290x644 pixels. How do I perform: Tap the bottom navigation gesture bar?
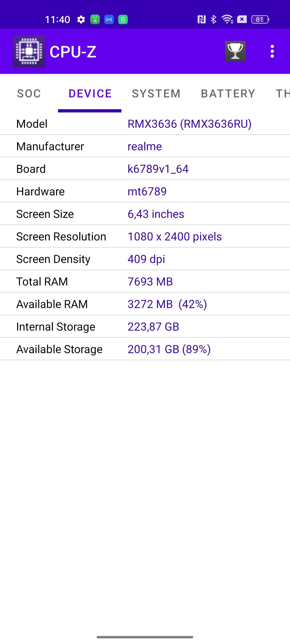click(x=145, y=637)
